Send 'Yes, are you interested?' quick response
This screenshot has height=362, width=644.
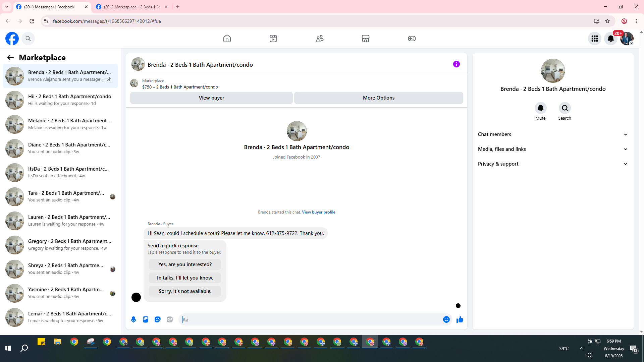click(x=185, y=264)
